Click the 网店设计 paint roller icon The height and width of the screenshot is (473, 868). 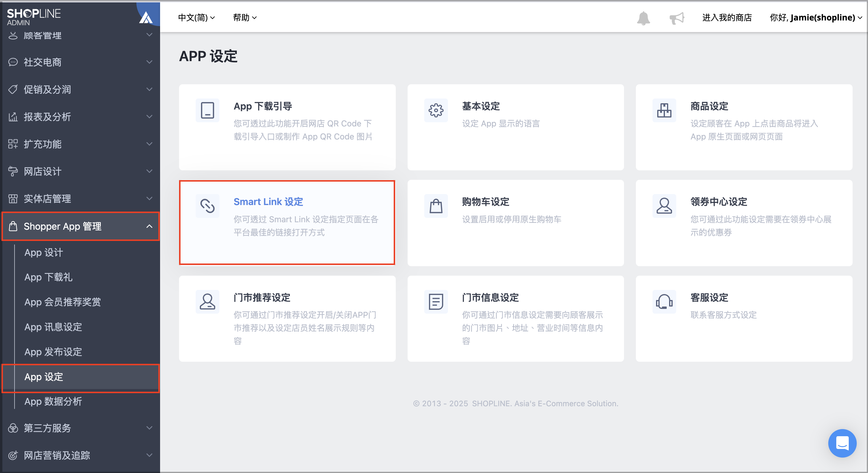click(13, 172)
